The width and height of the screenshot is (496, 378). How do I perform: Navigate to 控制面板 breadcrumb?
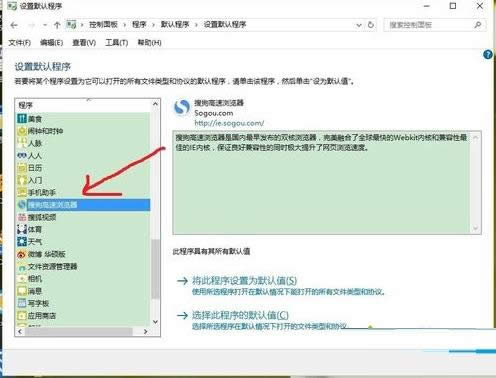click(x=103, y=25)
